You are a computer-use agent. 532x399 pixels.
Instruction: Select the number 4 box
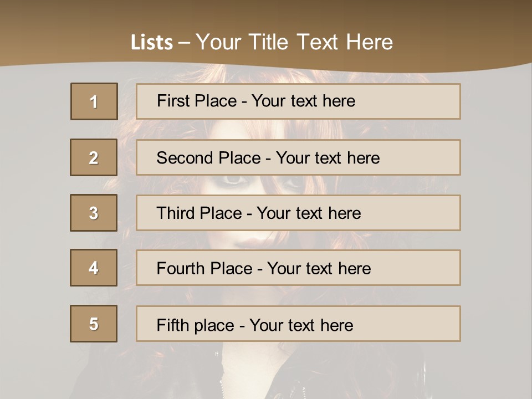click(94, 268)
